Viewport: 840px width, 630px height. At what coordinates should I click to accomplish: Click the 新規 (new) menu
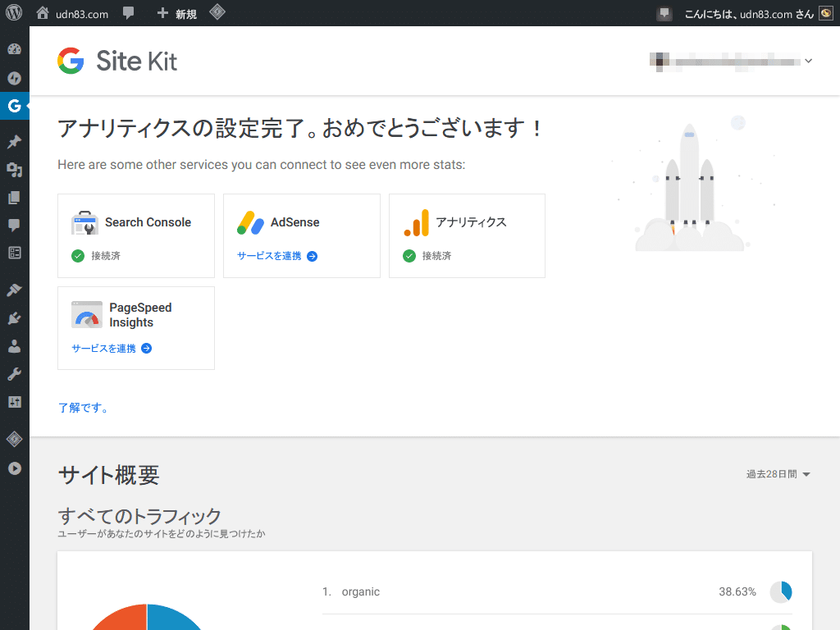tap(177, 14)
